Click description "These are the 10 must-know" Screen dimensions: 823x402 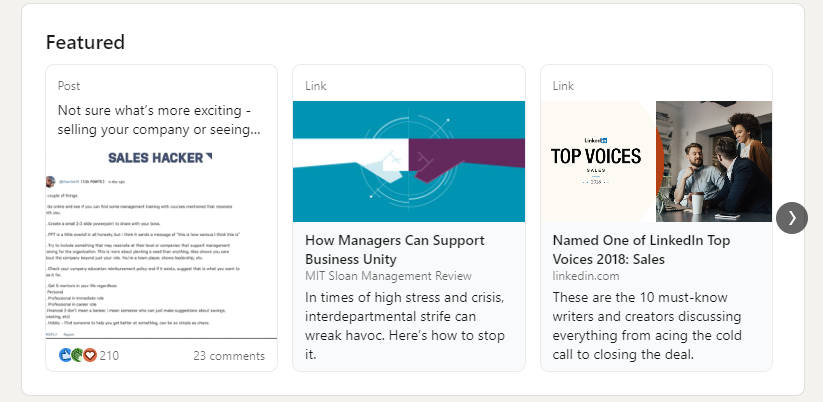[x=654, y=325]
